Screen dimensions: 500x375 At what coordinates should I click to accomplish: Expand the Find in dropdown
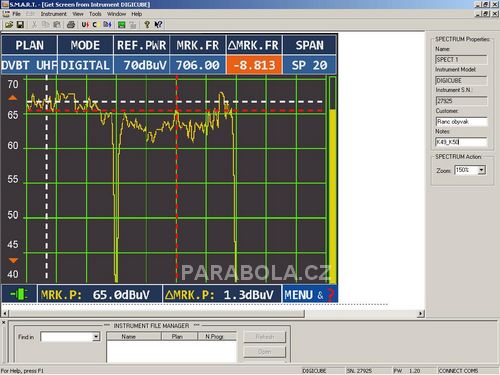[x=96, y=337]
